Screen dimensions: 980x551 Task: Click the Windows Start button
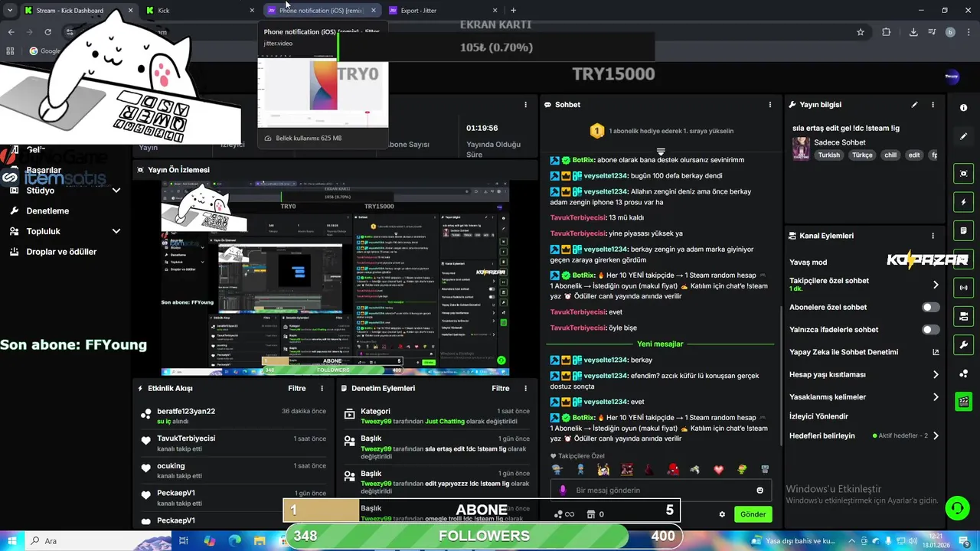click(x=12, y=540)
